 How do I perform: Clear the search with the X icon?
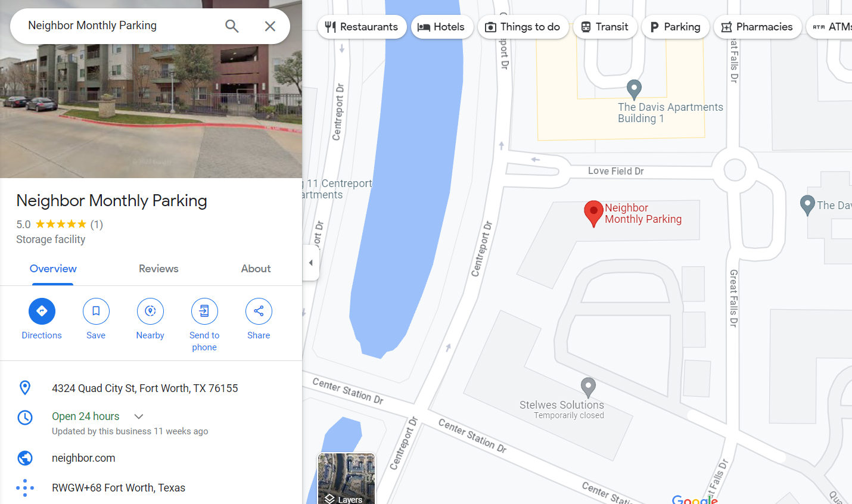click(270, 26)
